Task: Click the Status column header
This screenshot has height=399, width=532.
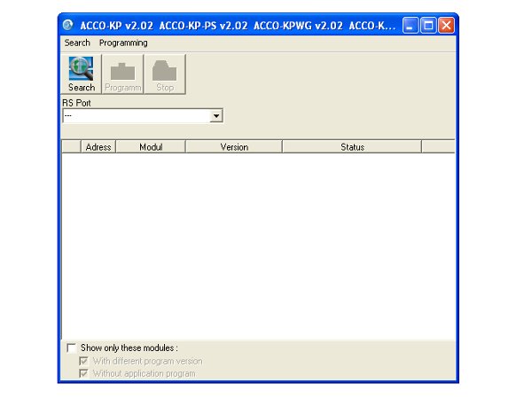Action: pos(352,147)
